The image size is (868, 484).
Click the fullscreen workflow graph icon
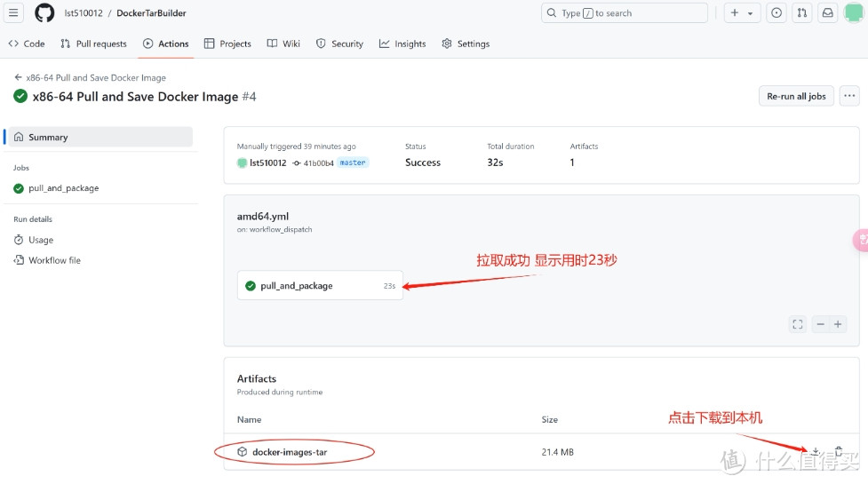point(797,324)
